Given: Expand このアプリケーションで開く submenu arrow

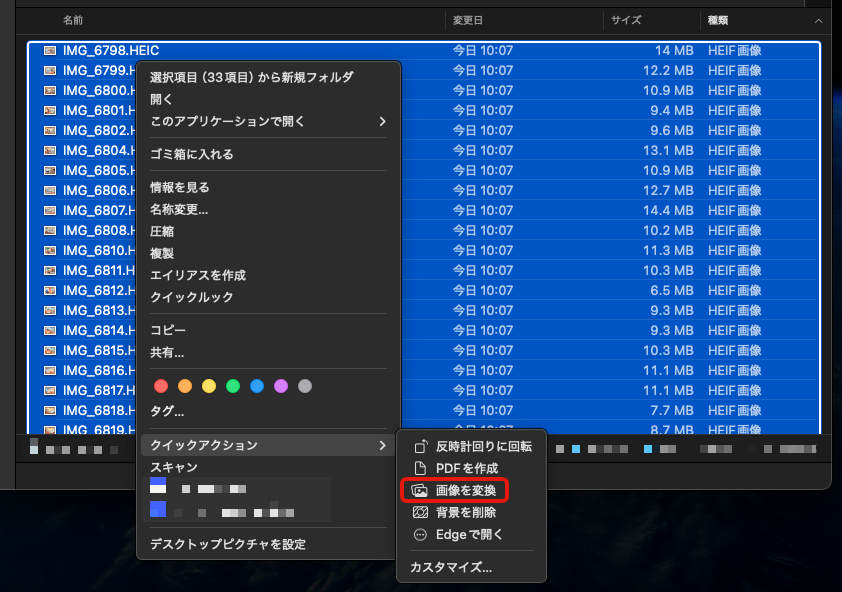Looking at the screenshot, I should click(382, 121).
